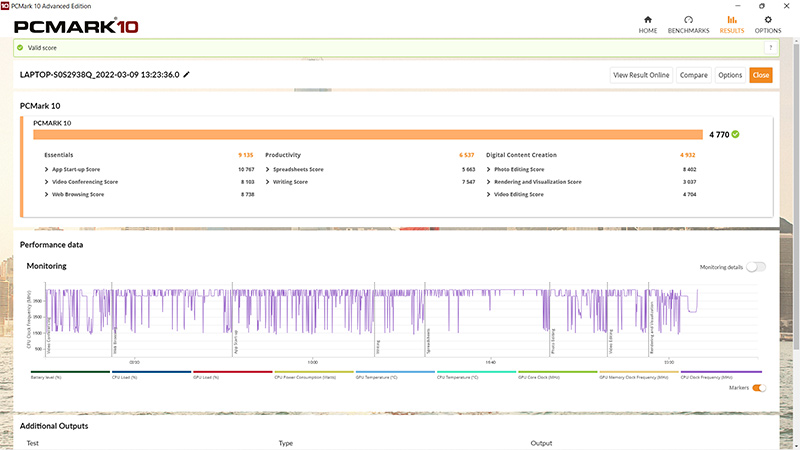Screen dimensions: 800x450
Task: Click the Output column header
Action: pos(541,443)
